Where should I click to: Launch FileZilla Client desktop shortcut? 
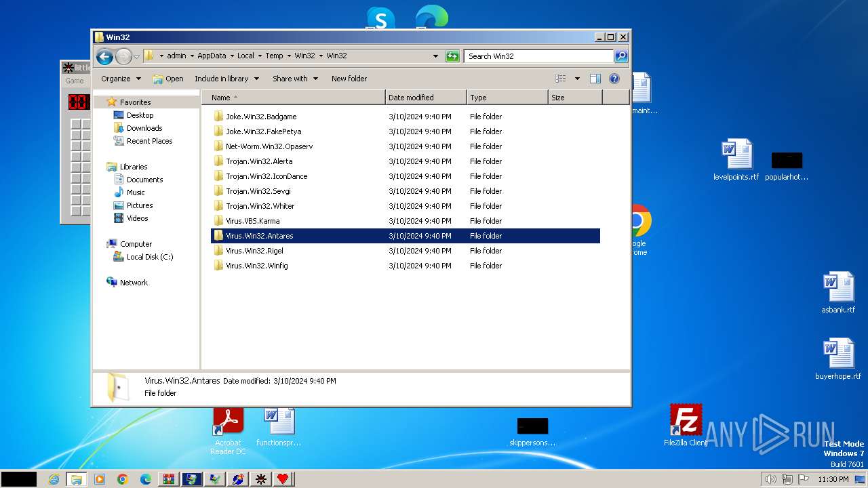click(686, 425)
